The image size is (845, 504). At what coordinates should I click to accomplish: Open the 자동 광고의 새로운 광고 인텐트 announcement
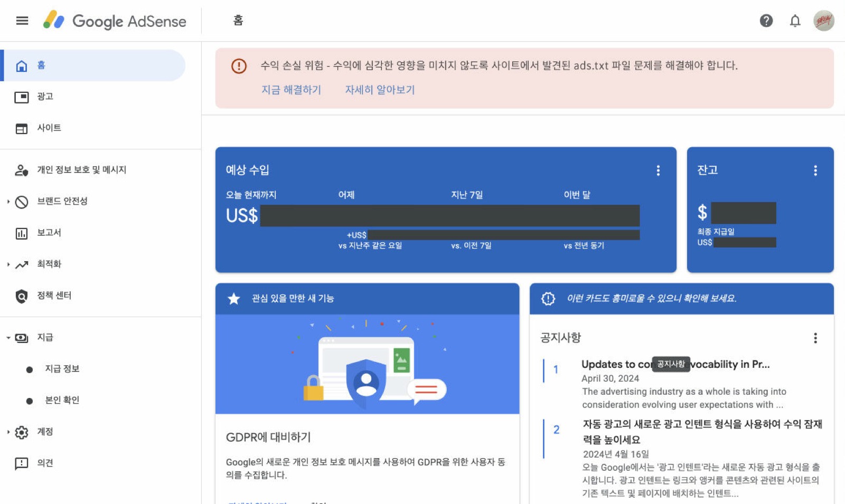[702, 432]
